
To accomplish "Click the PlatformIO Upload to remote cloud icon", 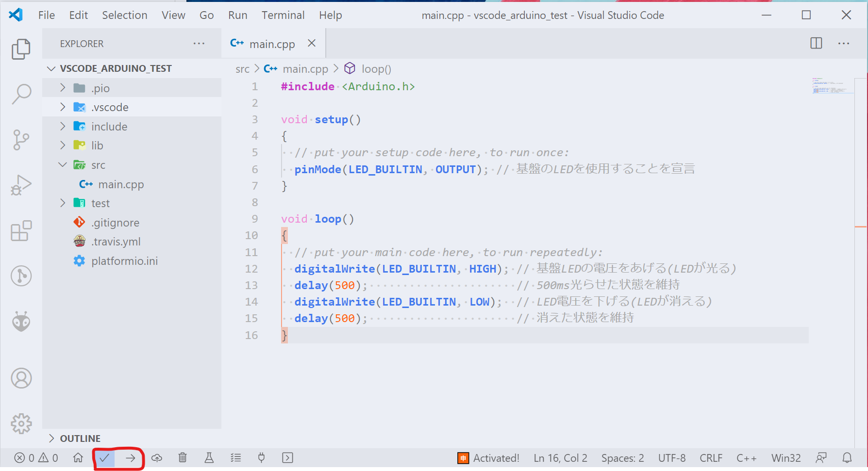I will point(157,457).
